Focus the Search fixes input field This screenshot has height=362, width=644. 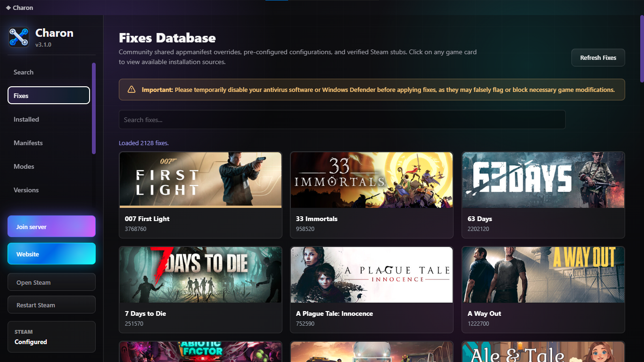tap(342, 120)
